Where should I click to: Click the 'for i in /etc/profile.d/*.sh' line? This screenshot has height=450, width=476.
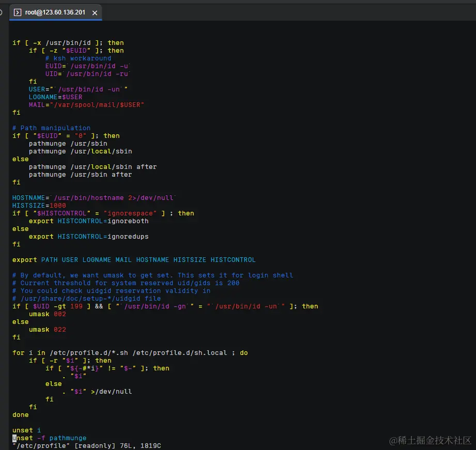(x=130, y=352)
